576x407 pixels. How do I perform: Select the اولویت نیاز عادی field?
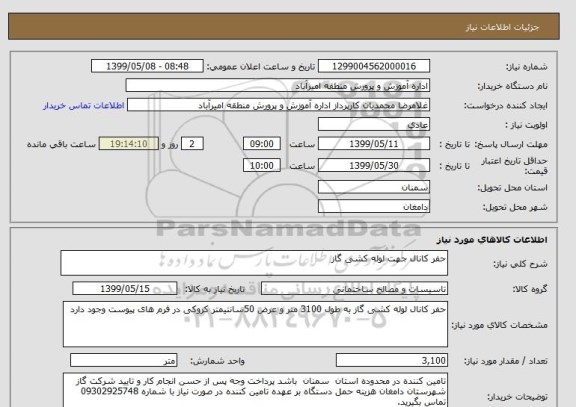coord(374,125)
